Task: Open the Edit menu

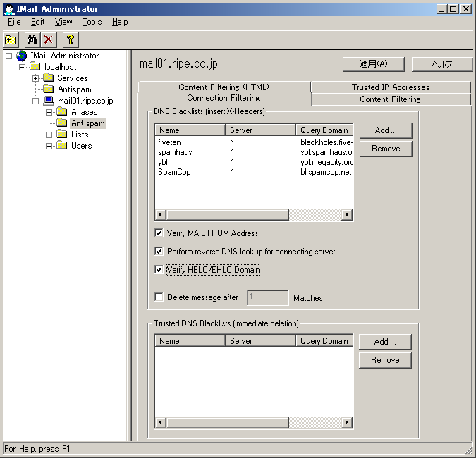Action: [x=37, y=22]
